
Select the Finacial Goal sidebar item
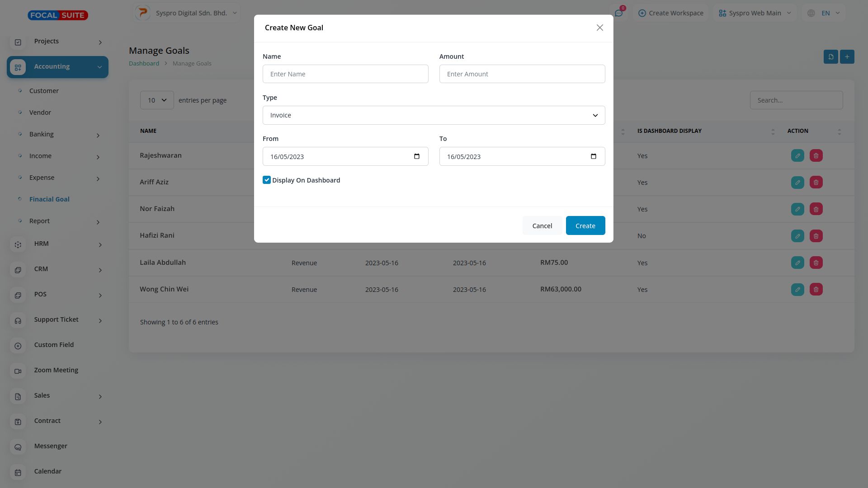[49, 199]
